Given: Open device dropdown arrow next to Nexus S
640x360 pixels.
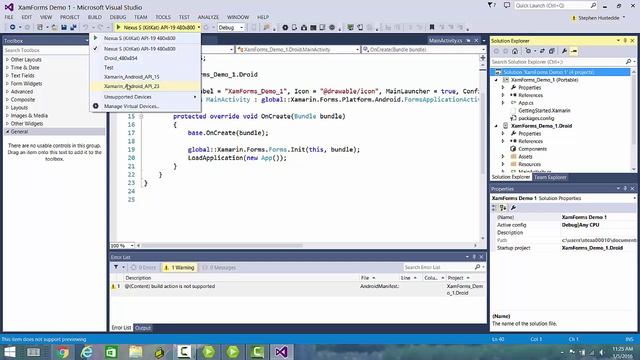Looking at the screenshot, I should pos(199,27).
